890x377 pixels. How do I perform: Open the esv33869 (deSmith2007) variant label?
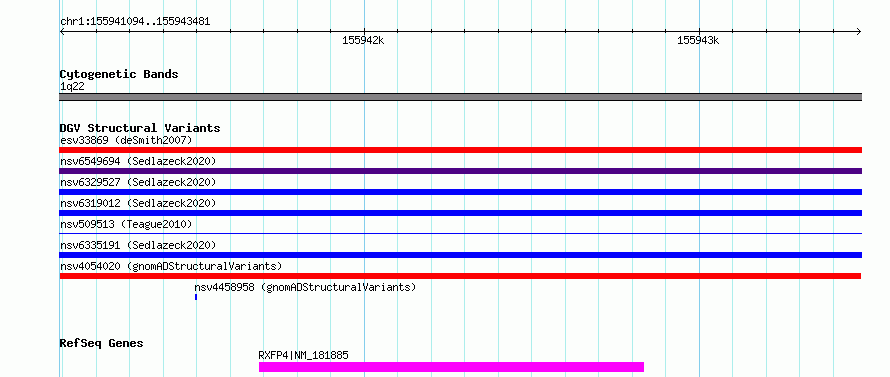click(x=126, y=140)
